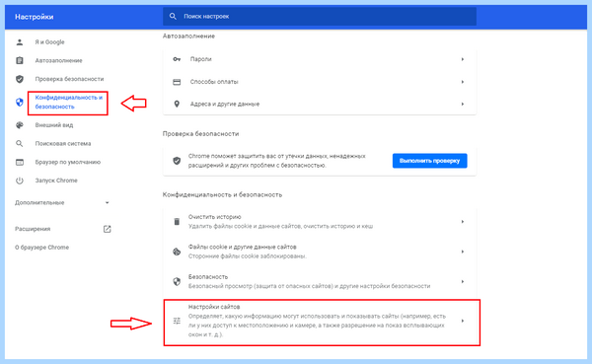Image resolution: width=592 pixels, height=364 pixels.
Task: Select Конфиденциальность и безопасность in the sidebar
Action: tap(69, 102)
